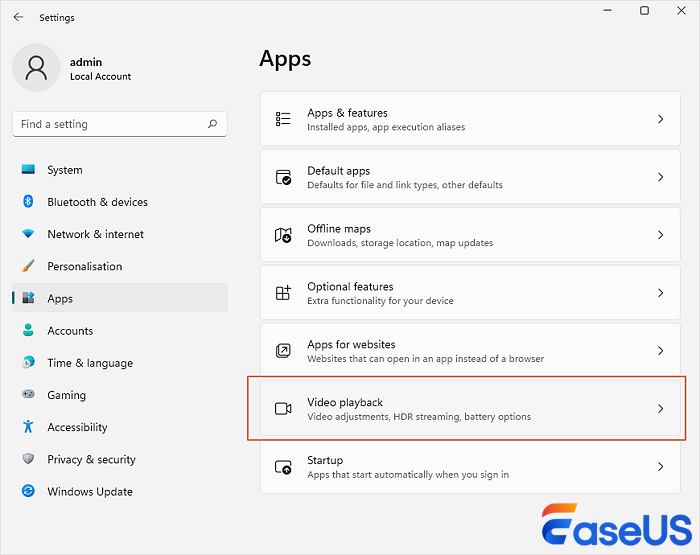Expand Apps & features with its chevron
This screenshot has height=555, width=700.
pos(660,119)
